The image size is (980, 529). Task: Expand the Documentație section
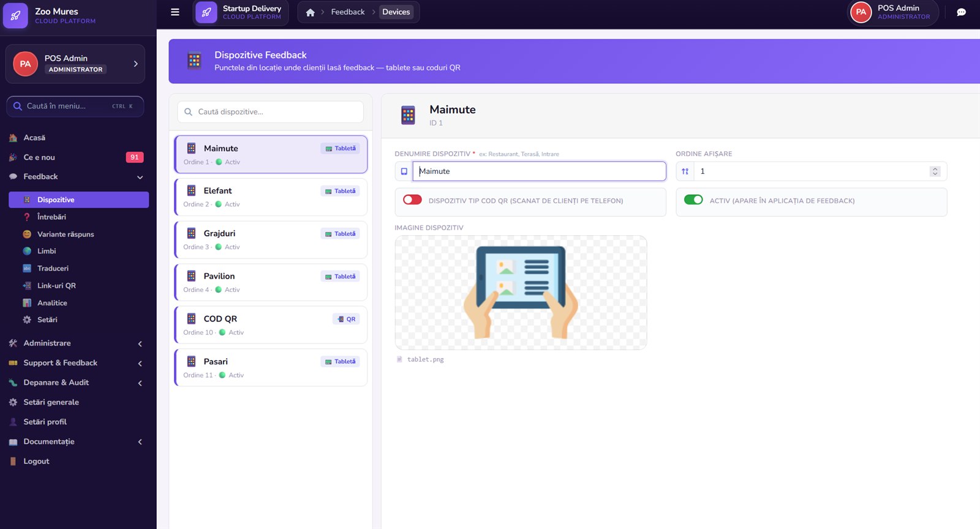tap(140, 441)
